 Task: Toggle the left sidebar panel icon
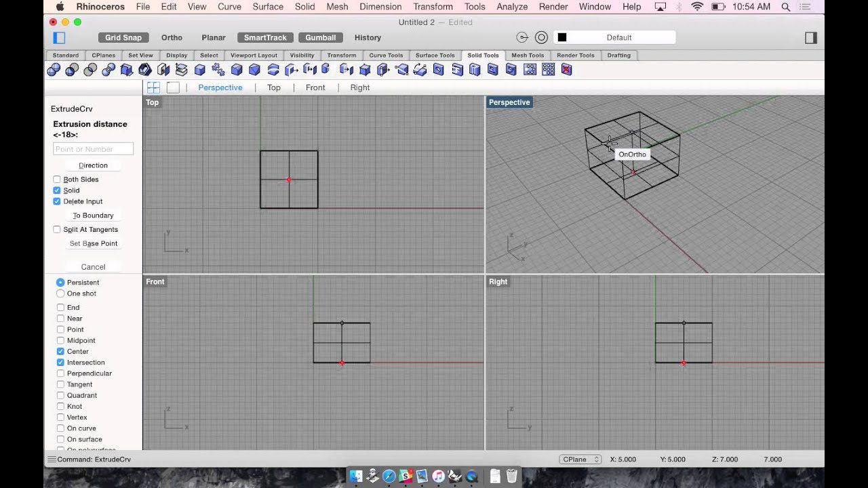pos(59,38)
